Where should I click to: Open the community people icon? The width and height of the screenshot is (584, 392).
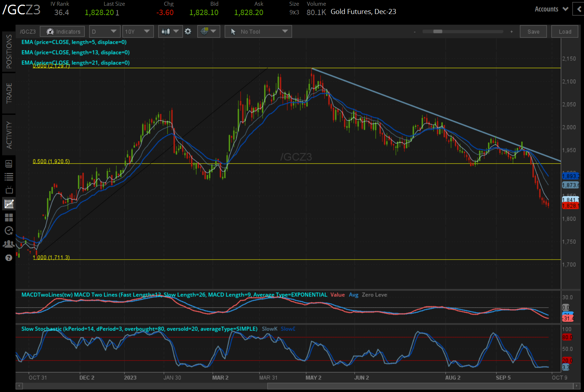(9, 244)
